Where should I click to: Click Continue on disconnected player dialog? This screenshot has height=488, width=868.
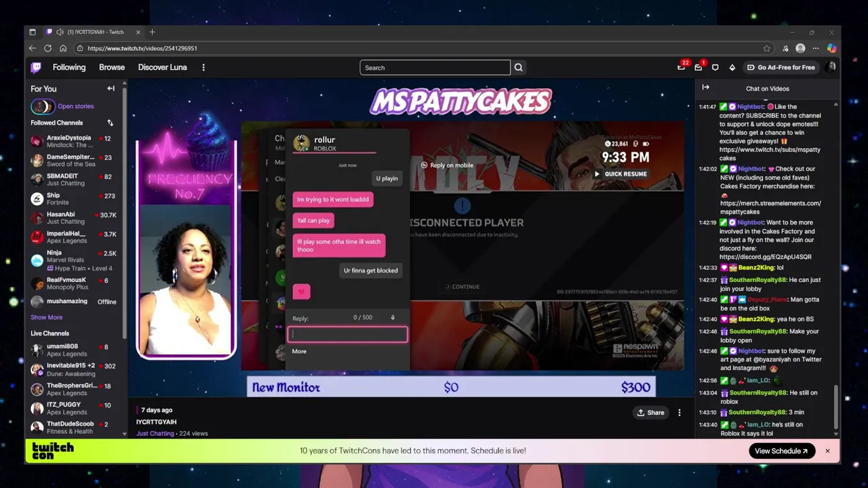(x=462, y=287)
